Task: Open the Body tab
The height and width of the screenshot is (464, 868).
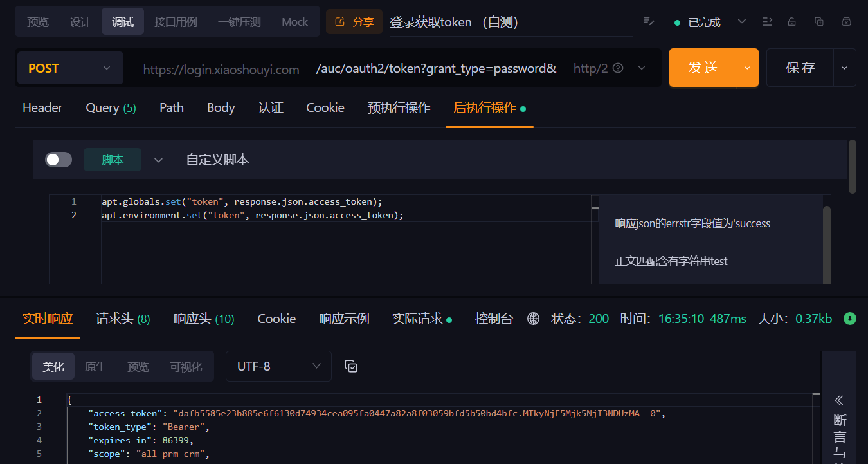Action: [221, 107]
